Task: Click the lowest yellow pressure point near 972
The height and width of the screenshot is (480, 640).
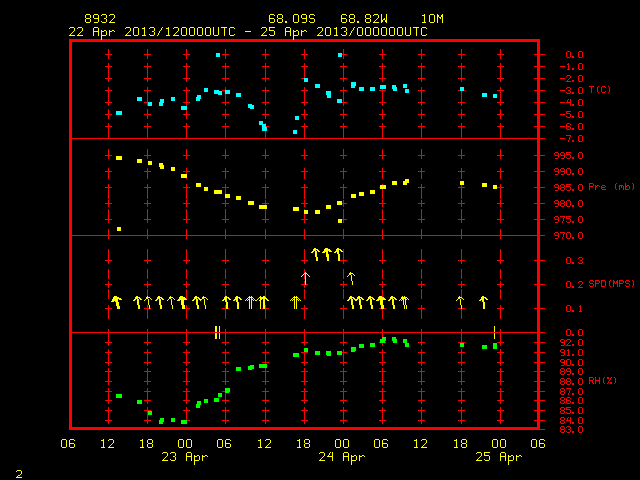Action: click(x=119, y=229)
